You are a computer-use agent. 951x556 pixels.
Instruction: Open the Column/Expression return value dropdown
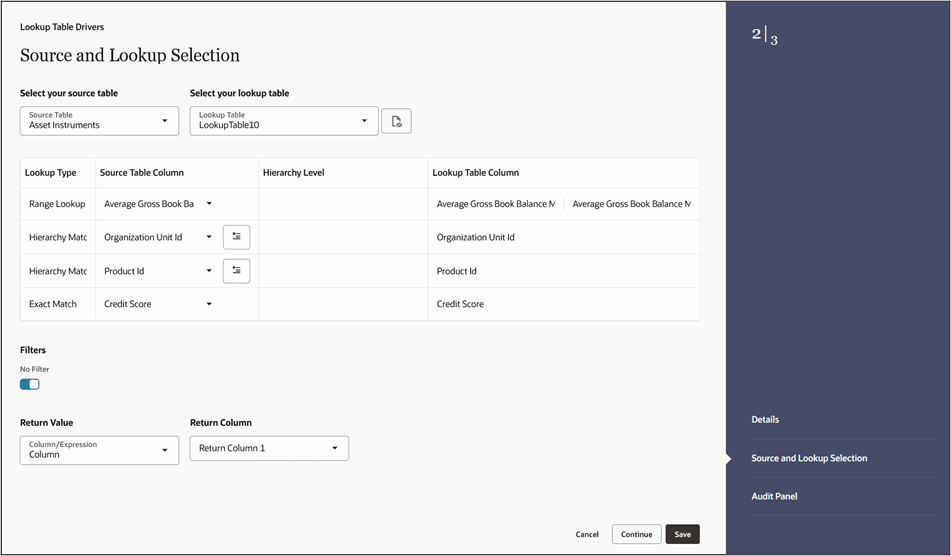[99, 450]
